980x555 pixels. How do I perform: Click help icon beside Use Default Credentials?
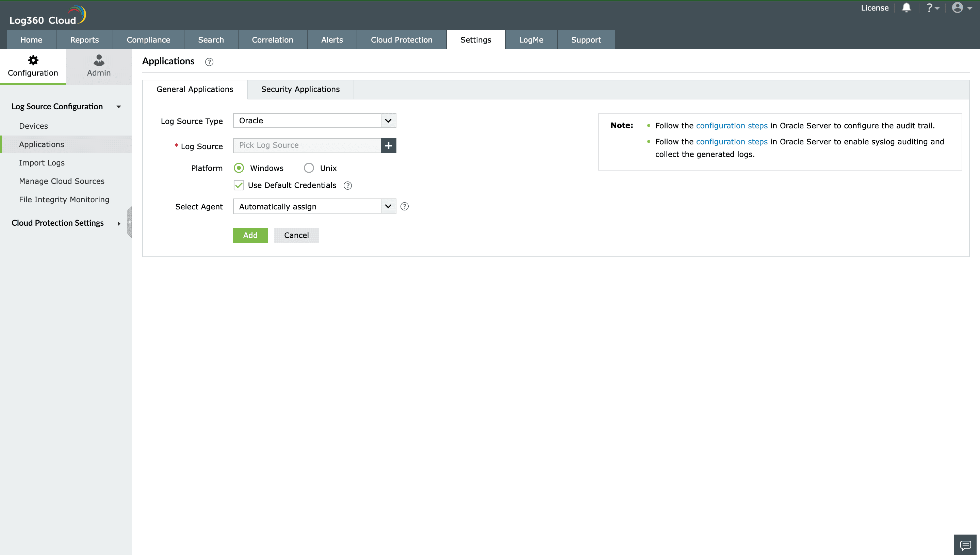pyautogui.click(x=347, y=186)
